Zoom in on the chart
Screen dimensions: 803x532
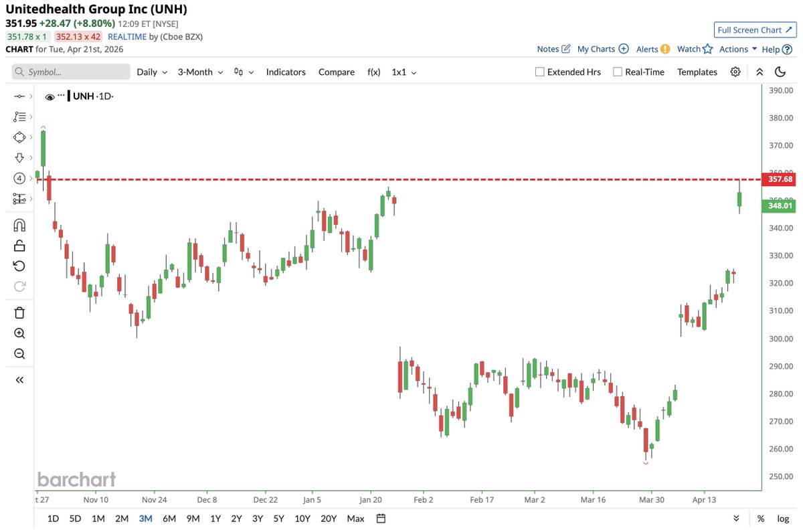(19, 333)
